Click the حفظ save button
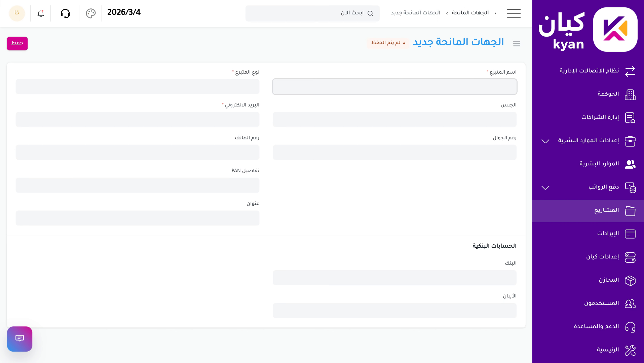This screenshot has height=363, width=644. coord(17,43)
